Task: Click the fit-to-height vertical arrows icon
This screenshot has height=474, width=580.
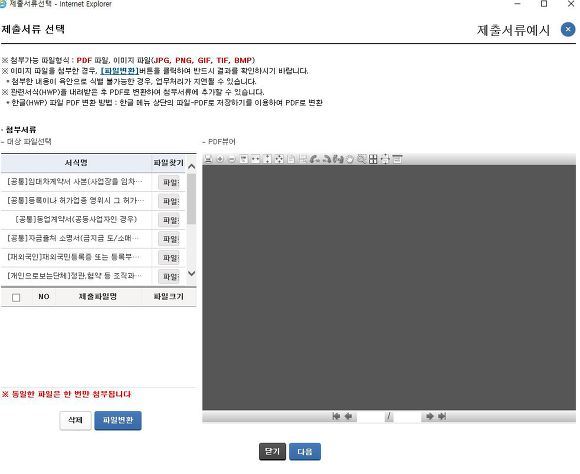Action: pyautogui.click(x=267, y=159)
